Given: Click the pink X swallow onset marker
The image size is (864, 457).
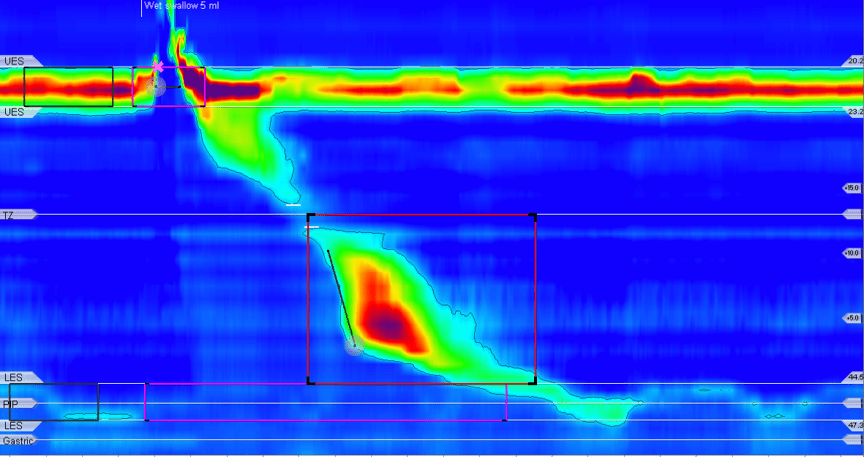Looking at the screenshot, I should pyautogui.click(x=158, y=66).
